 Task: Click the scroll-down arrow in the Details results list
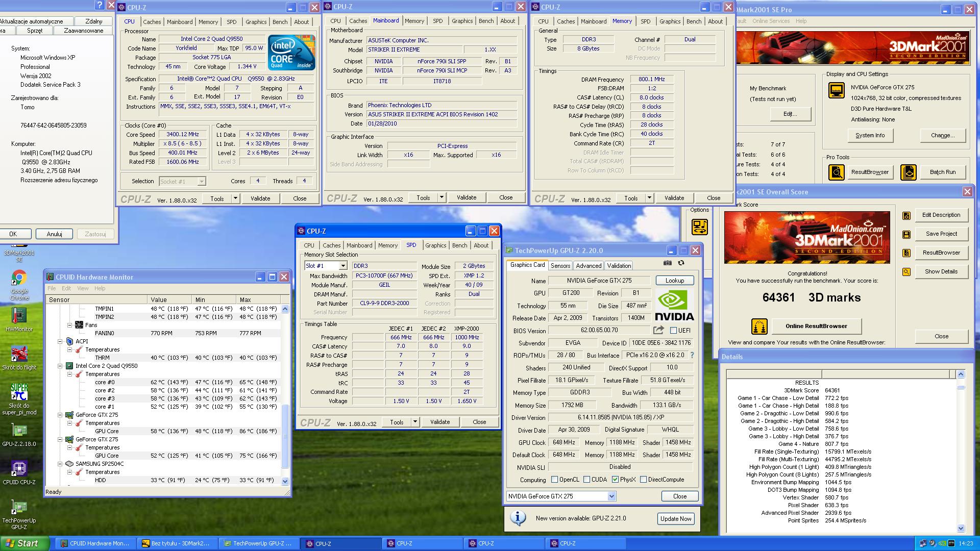point(961,529)
